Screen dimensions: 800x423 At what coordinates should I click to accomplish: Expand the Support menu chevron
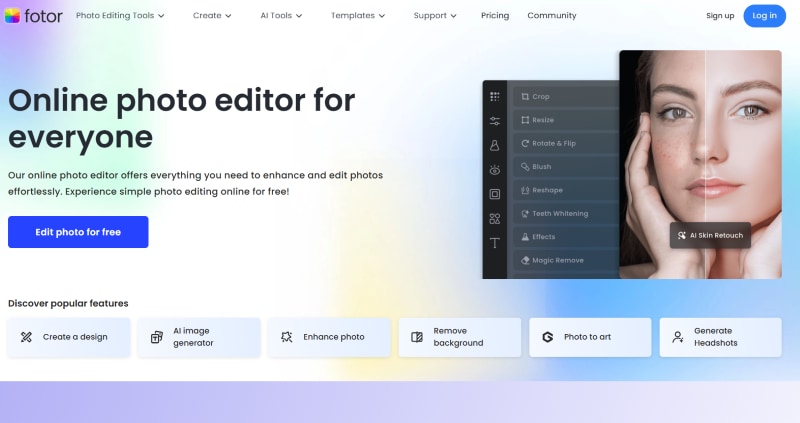coord(454,16)
